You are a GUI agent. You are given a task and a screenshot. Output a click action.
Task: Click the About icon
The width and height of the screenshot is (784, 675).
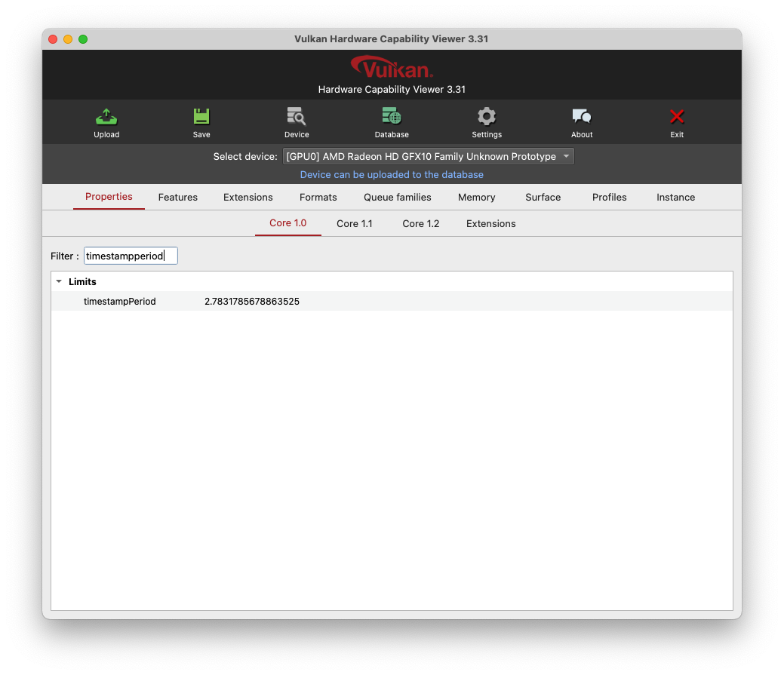point(581,121)
